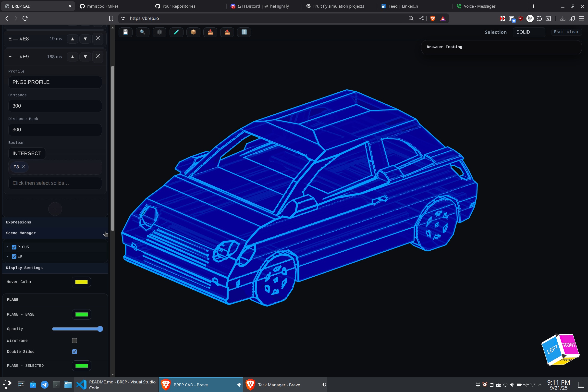This screenshot has height=392, width=588.
Task: Remove the E8 chip from boolean targets
Action: (23, 167)
